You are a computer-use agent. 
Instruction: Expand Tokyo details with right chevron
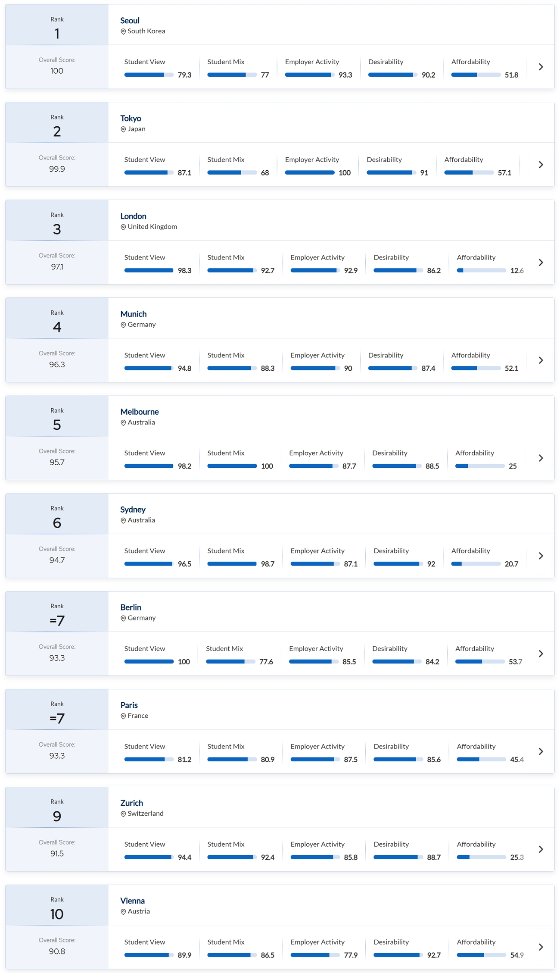pos(541,165)
